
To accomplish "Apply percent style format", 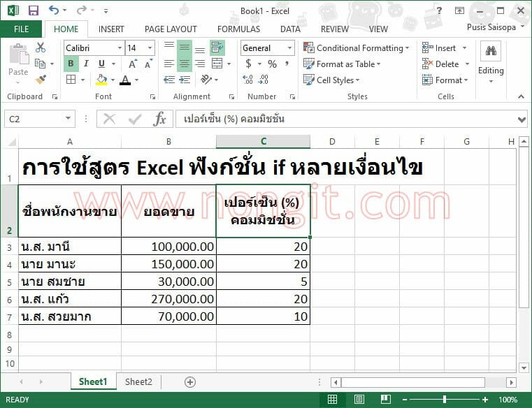I will 272,64.
